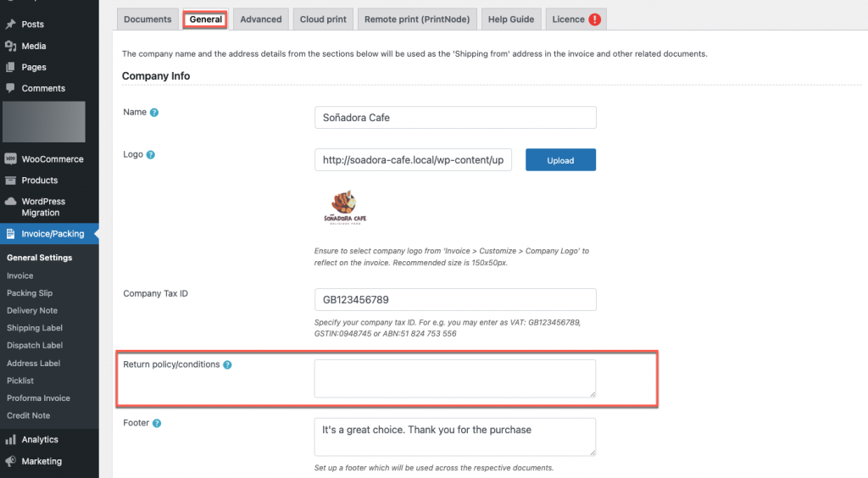Open the Cloud print tab
Image resolution: width=868 pixels, height=478 pixels.
coord(323,19)
